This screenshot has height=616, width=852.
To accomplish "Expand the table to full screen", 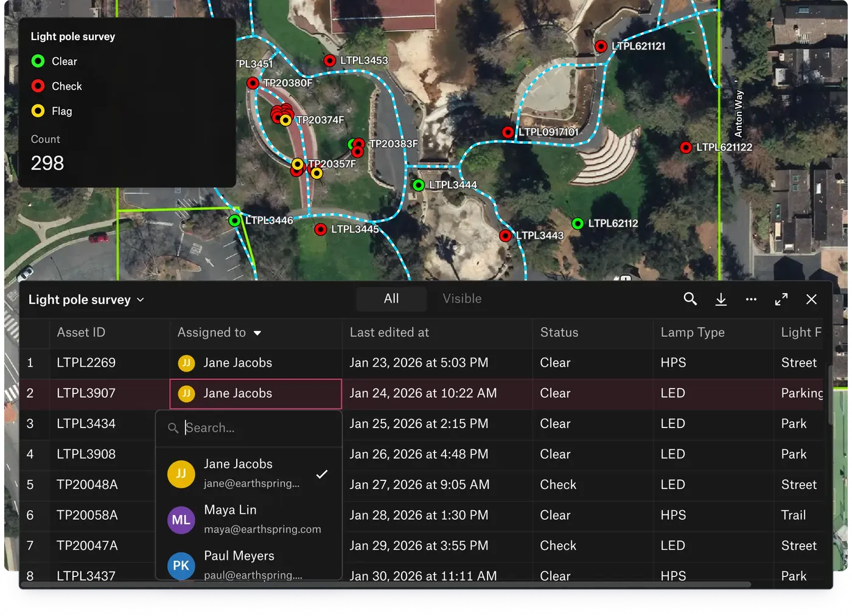I will coord(781,299).
